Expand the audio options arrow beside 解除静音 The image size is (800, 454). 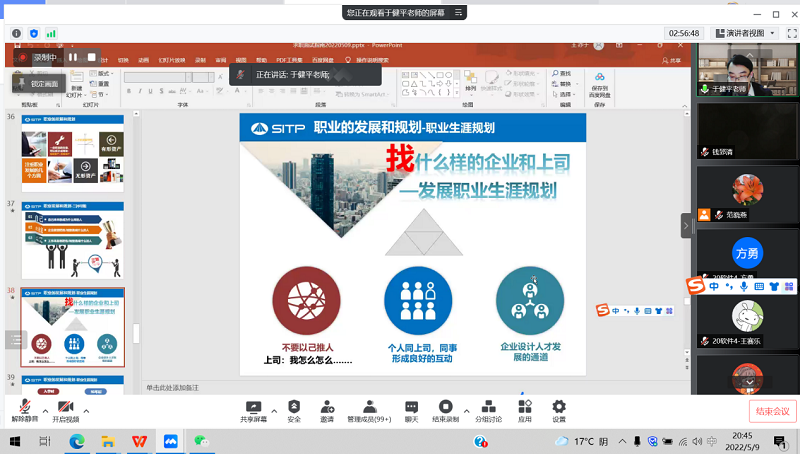point(43,410)
